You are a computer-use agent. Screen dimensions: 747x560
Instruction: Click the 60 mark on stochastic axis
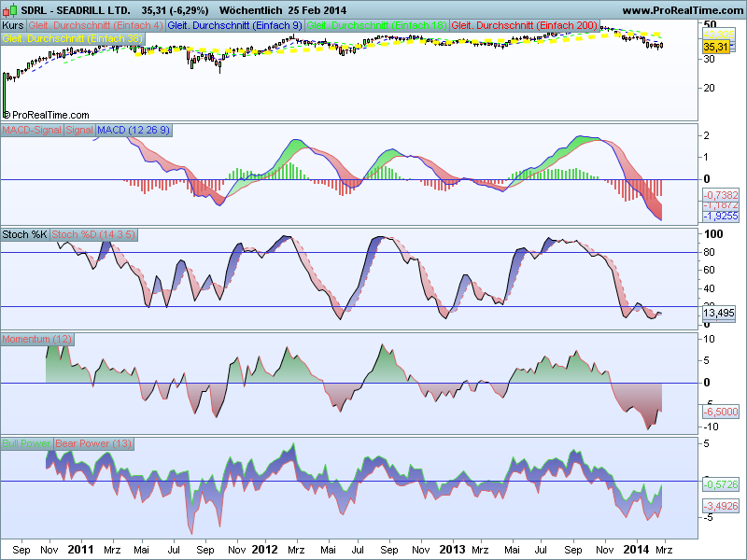click(x=709, y=270)
